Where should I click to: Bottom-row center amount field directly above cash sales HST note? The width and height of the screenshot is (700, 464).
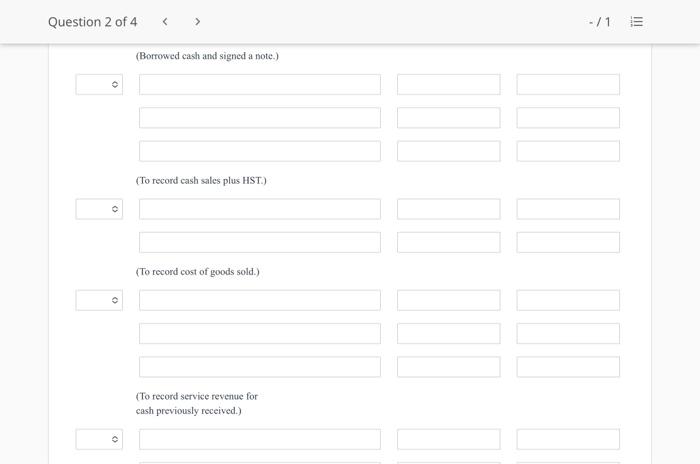click(449, 151)
